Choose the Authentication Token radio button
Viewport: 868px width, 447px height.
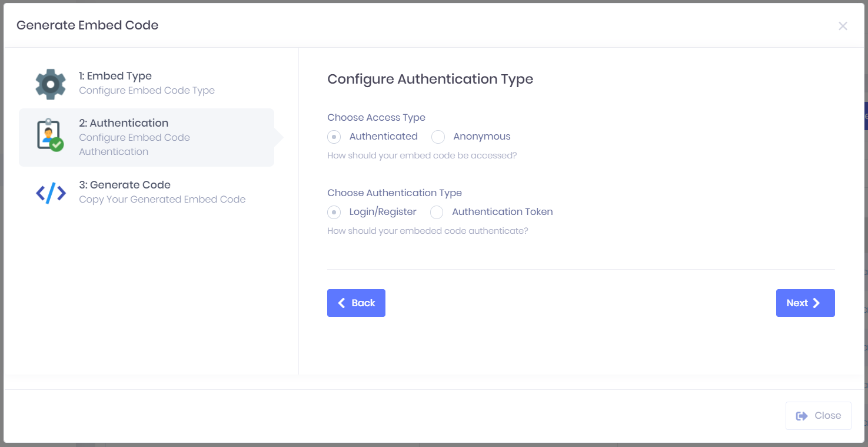[x=437, y=212]
